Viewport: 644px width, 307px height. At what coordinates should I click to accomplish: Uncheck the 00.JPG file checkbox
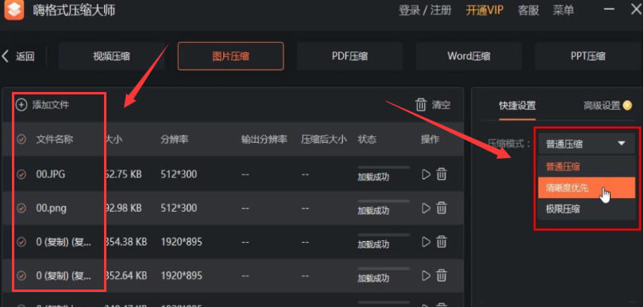(x=21, y=175)
